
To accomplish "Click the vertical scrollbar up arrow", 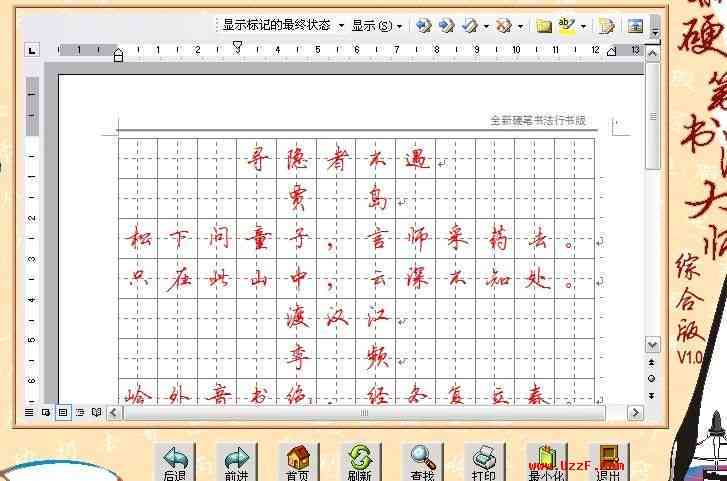I will (653, 54).
